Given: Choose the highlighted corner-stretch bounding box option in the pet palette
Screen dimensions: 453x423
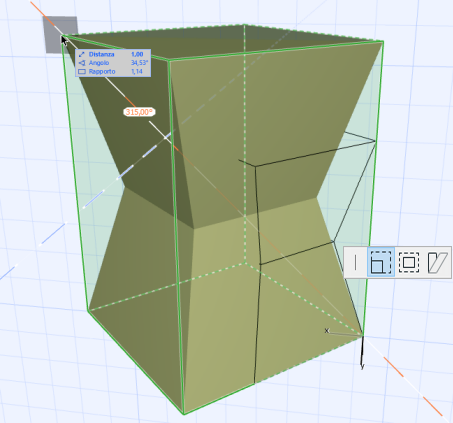Looking at the screenshot, I should point(381,262).
